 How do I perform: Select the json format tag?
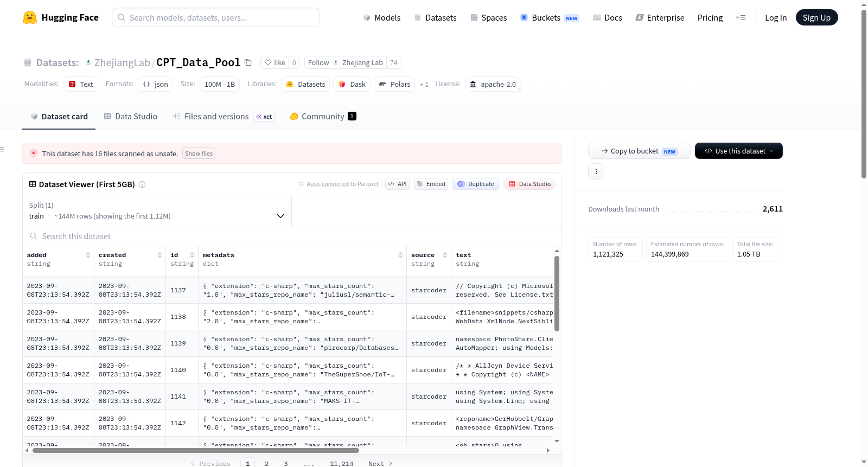155,84
